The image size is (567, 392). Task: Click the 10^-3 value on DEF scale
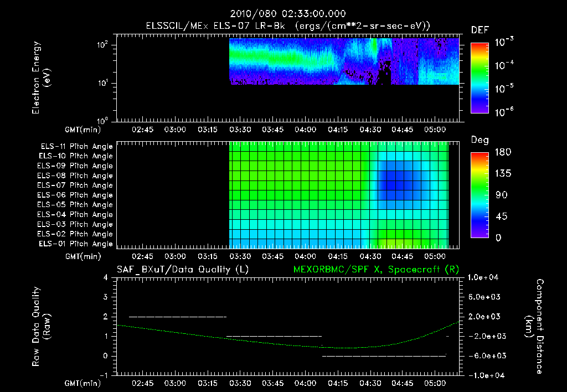504,42
